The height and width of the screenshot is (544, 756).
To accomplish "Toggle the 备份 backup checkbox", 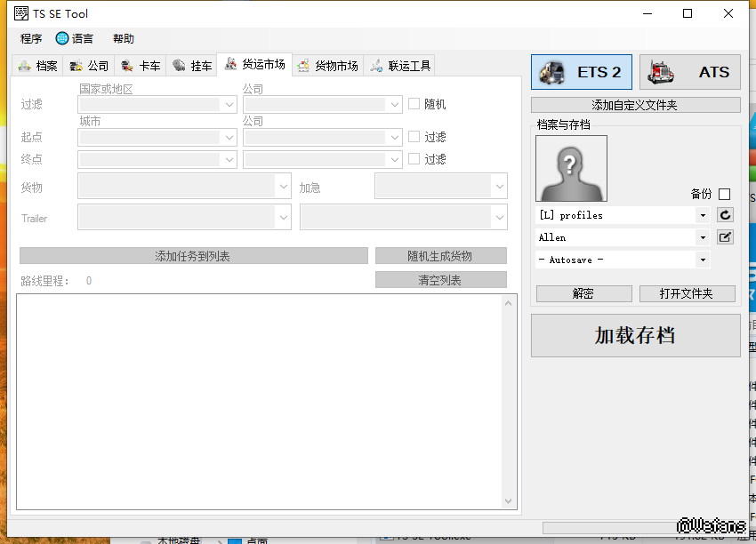I will pos(724,194).
